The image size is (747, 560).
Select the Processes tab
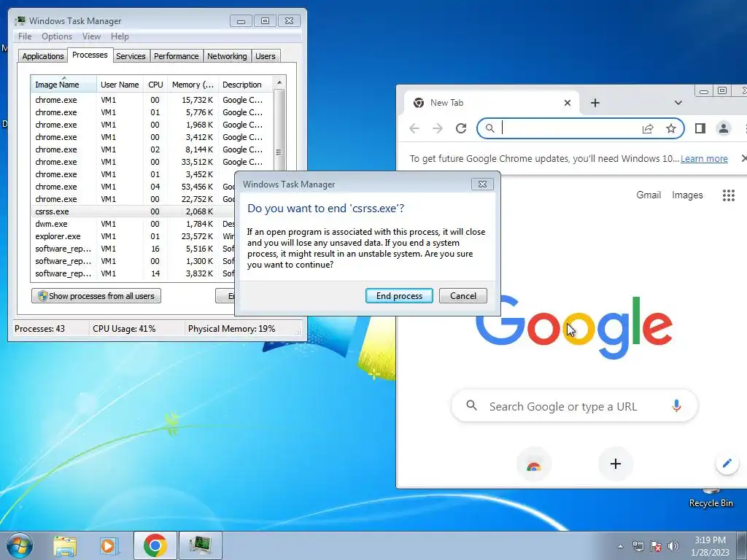[x=90, y=55]
